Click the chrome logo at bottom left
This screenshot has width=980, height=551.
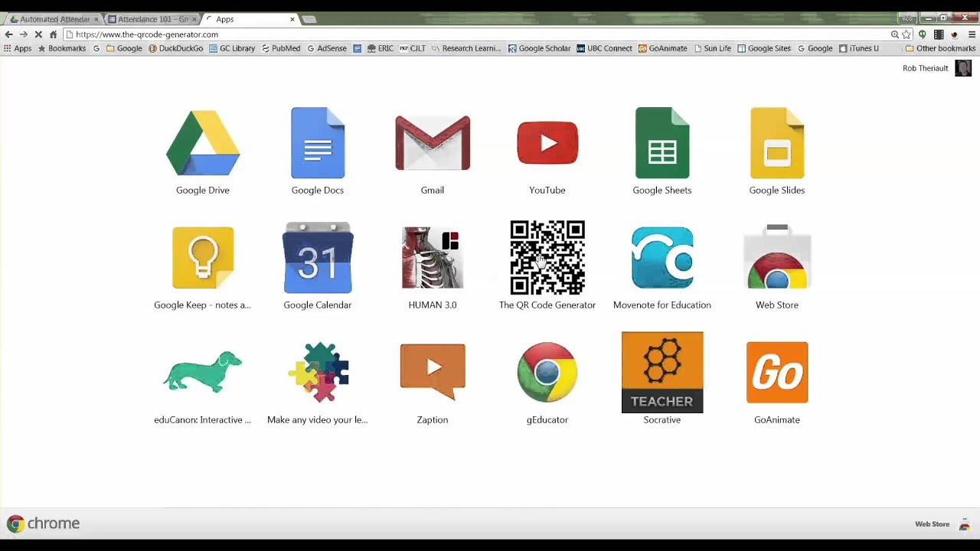coord(43,523)
